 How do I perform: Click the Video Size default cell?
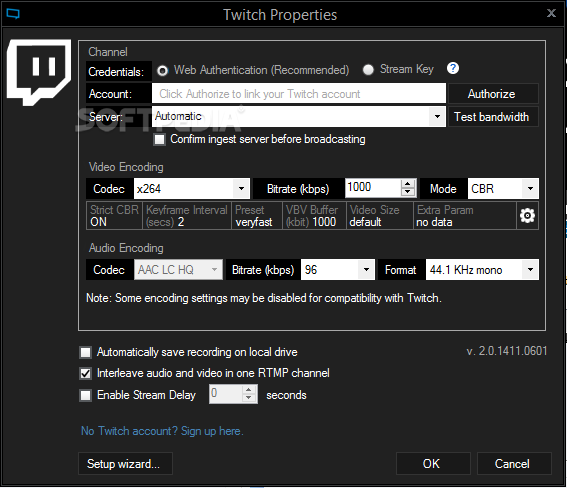[x=380, y=216]
